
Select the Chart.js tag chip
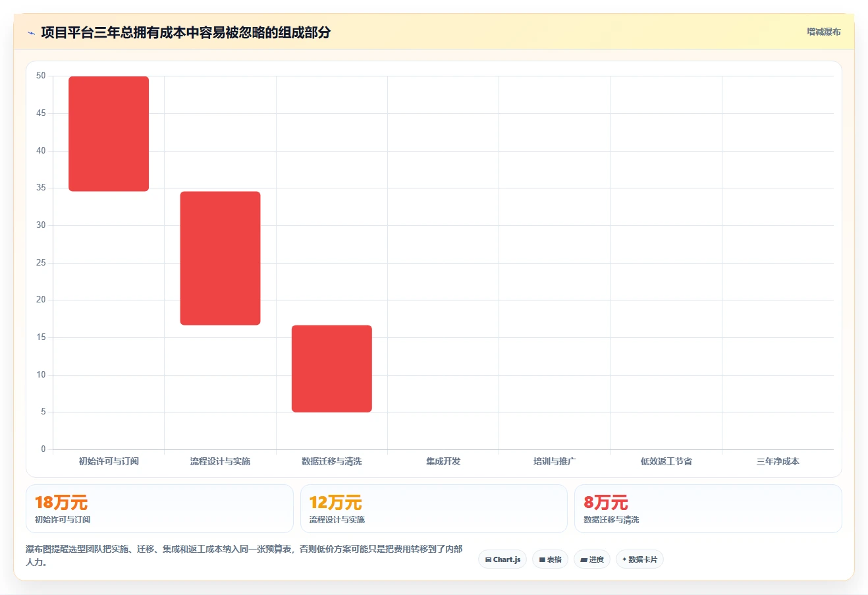coord(502,559)
